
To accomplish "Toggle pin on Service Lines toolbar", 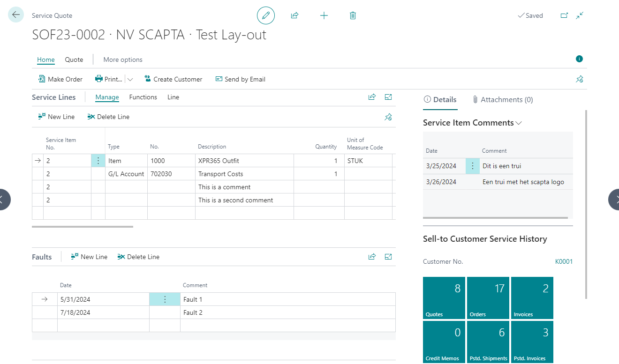I will coord(388,117).
